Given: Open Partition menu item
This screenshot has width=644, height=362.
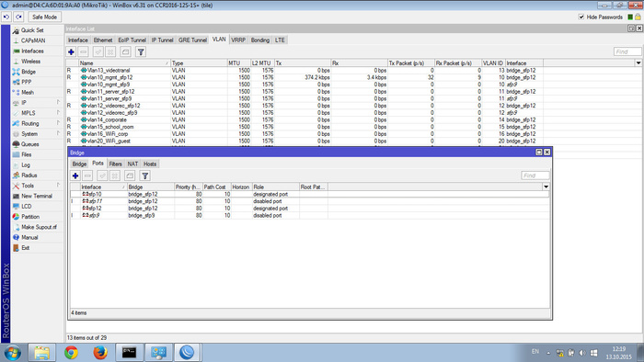Looking at the screenshot, I should 30,217.
